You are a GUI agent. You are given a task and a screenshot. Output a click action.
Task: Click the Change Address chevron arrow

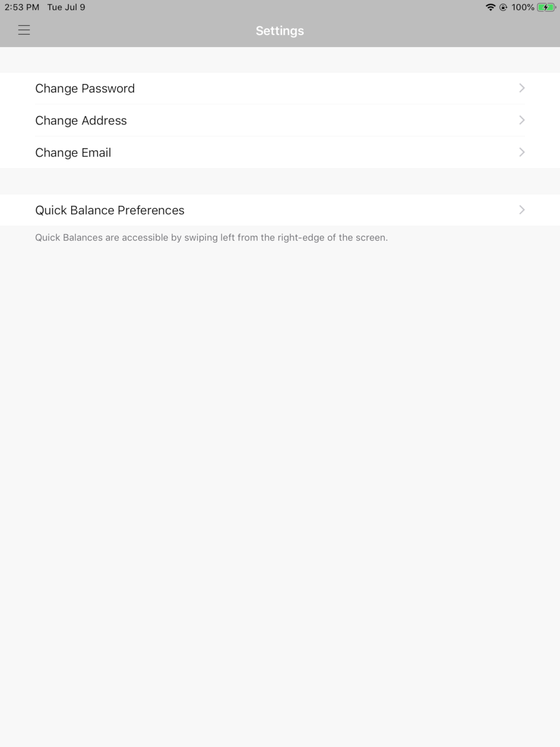[x=522, y=120]
